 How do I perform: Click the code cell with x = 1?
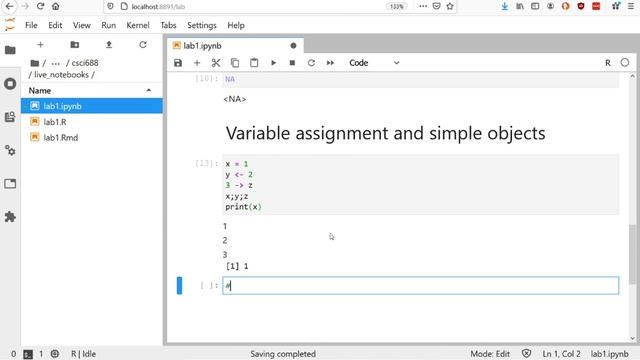coord(420,185)
